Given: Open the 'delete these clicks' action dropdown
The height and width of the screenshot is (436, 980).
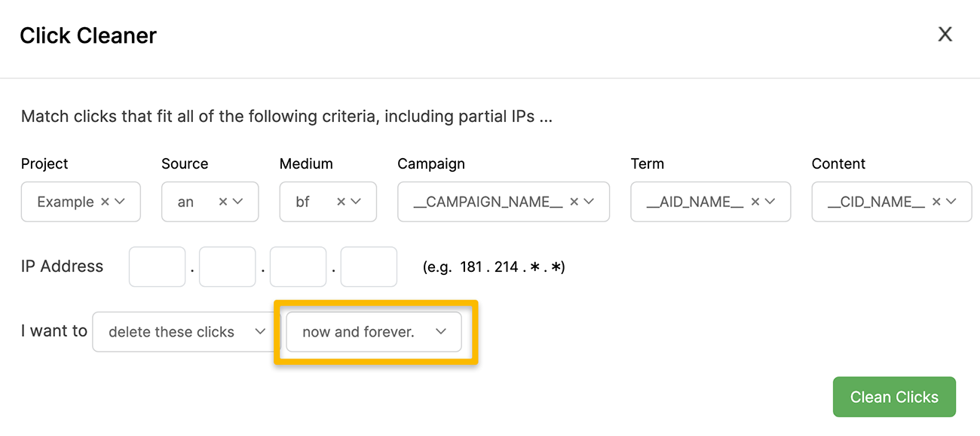Looking at the screenshot, I should tap(182, 332).
